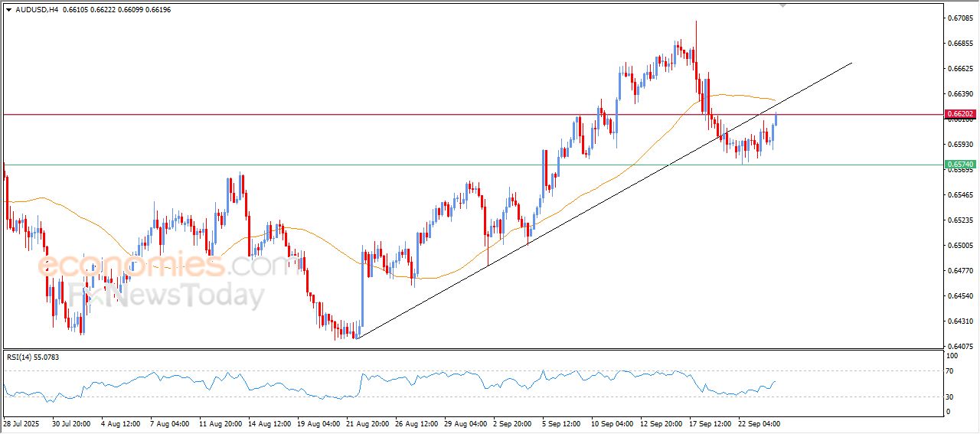Viewport: 980px width, 434px height.
Task: Click the gray chart shift triangle marker
Action: click(x=782, y=5)
